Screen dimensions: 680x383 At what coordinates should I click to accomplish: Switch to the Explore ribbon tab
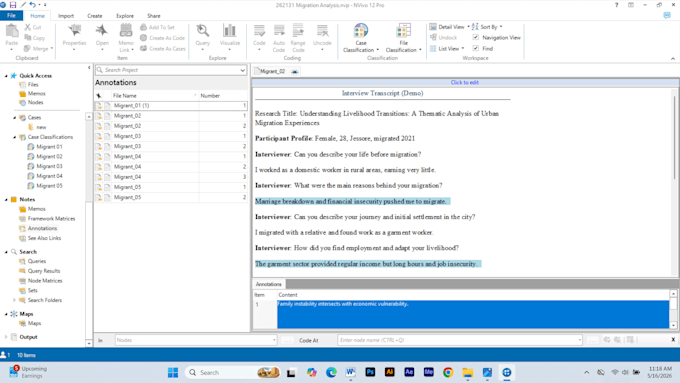[x=125, y=16]
